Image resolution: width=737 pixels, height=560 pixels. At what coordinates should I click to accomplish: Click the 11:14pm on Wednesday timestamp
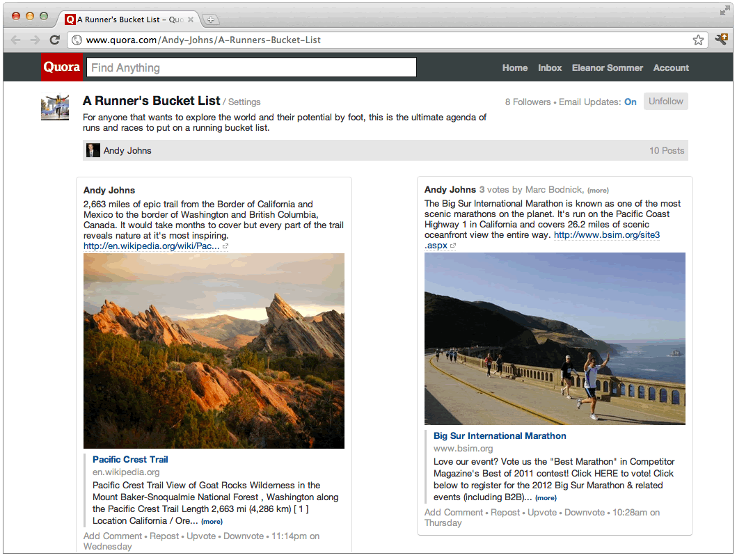tap(201, 541)
